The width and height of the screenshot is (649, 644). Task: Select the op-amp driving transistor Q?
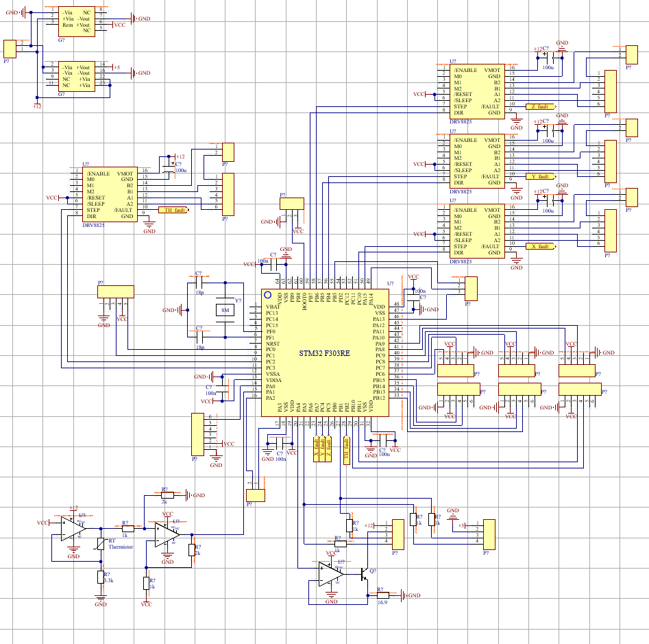(x=331, y=573)
